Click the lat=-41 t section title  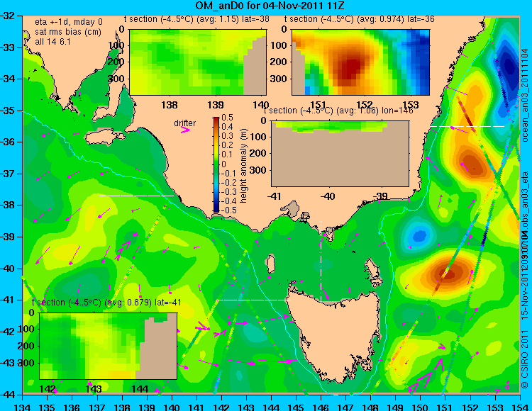106,303
